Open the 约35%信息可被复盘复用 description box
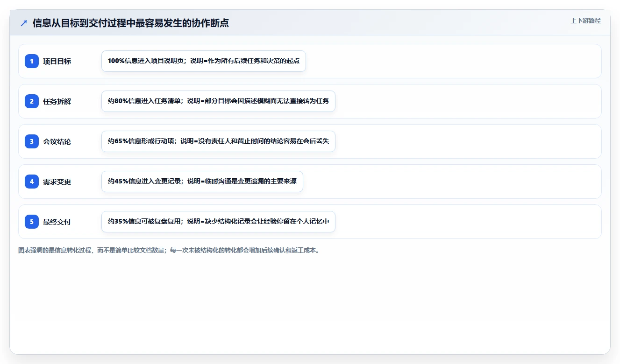Screen dimensions: 620x364 pyautogui.click(x=218, y=222)
